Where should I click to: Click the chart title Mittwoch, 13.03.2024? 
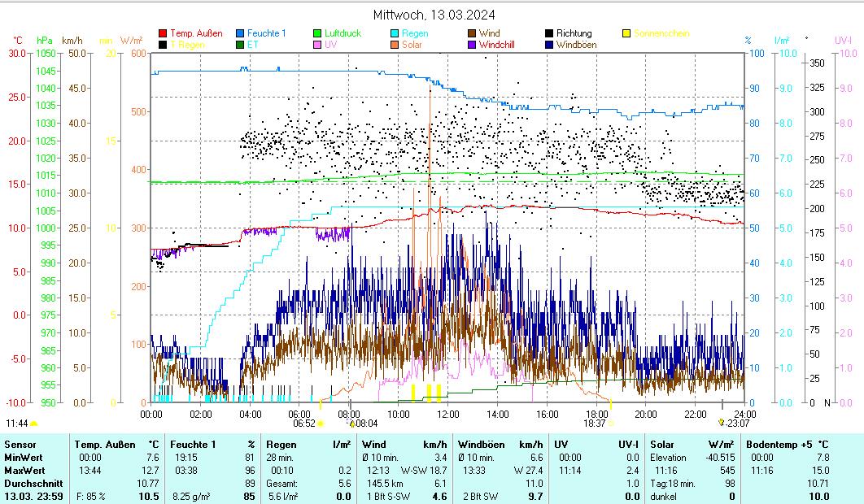pos(434,15)
